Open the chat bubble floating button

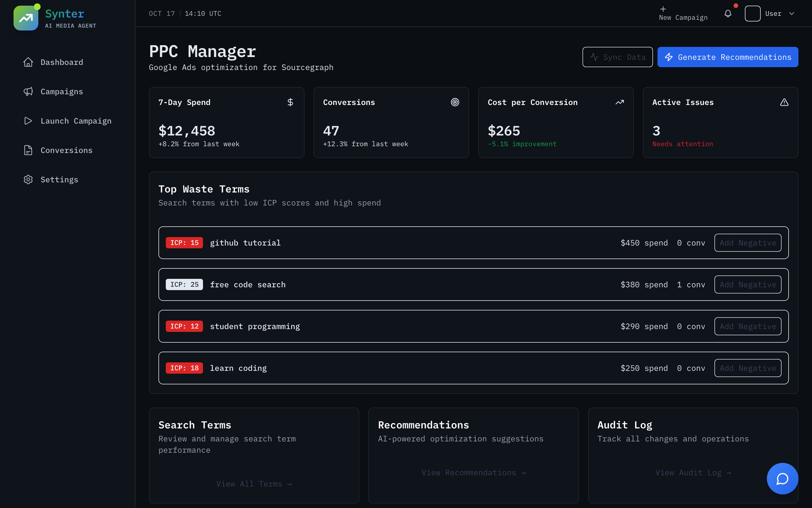782,478
